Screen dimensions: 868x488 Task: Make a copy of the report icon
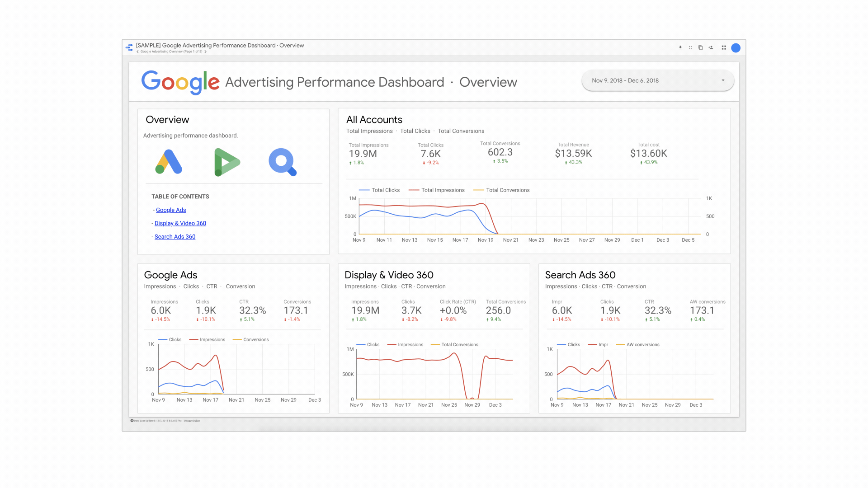(700, 47)
